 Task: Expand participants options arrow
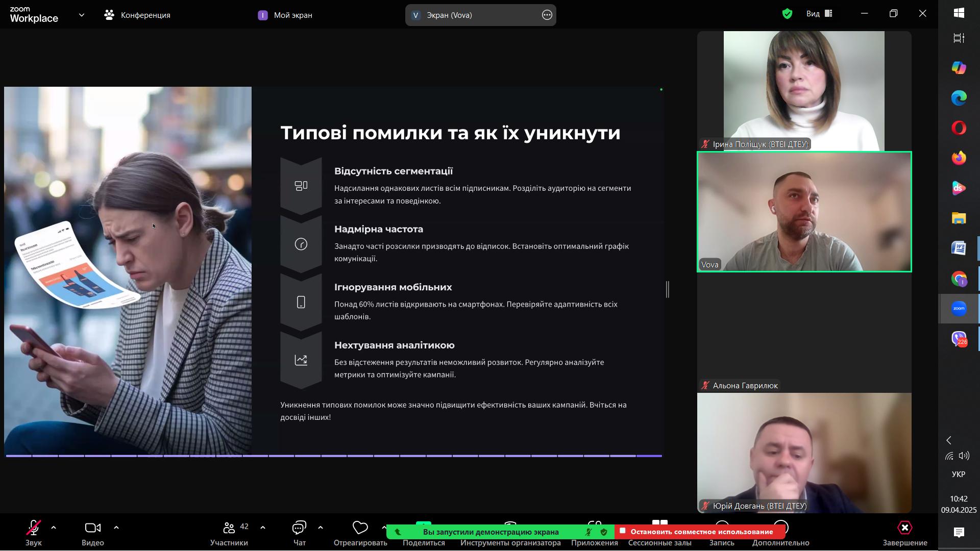(x=263, y=528)
